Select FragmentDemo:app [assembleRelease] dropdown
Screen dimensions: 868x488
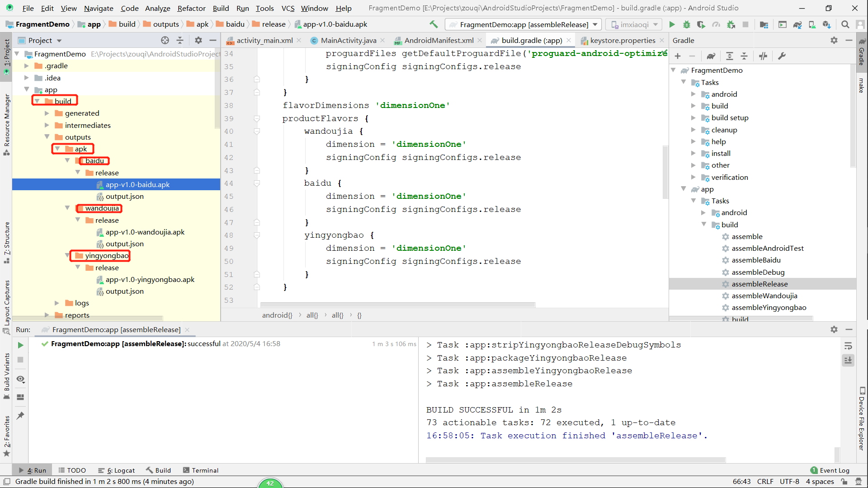[x=524, y=24]
